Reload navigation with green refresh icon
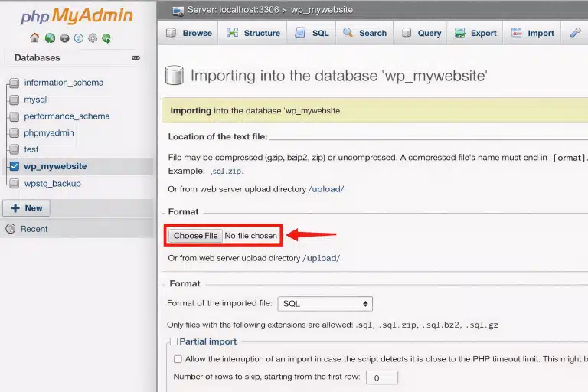The image size is (588, 392). pos(106,38)
